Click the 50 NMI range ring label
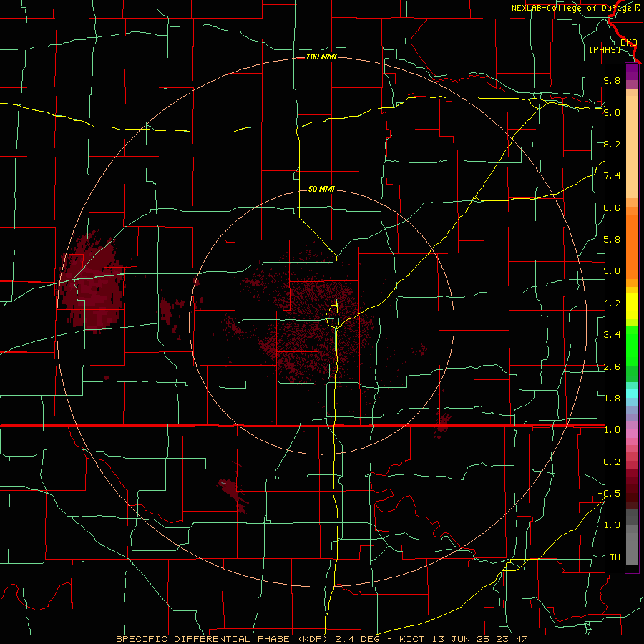 pos(321,189)
